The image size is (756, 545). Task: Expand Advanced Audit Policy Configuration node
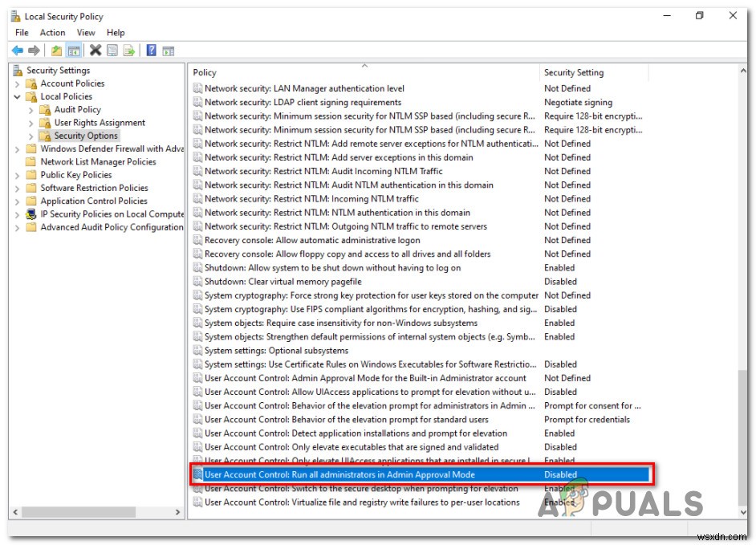click(x=18, y=227)
